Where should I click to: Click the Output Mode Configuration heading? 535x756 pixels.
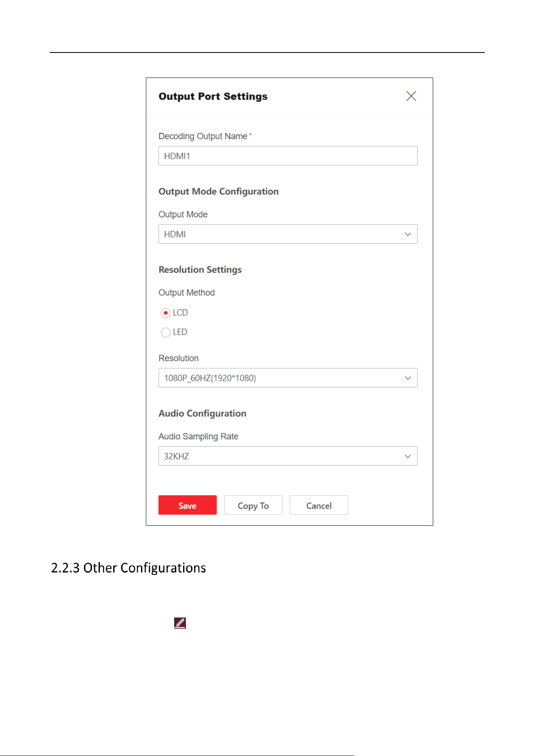[x=219, y=191]
